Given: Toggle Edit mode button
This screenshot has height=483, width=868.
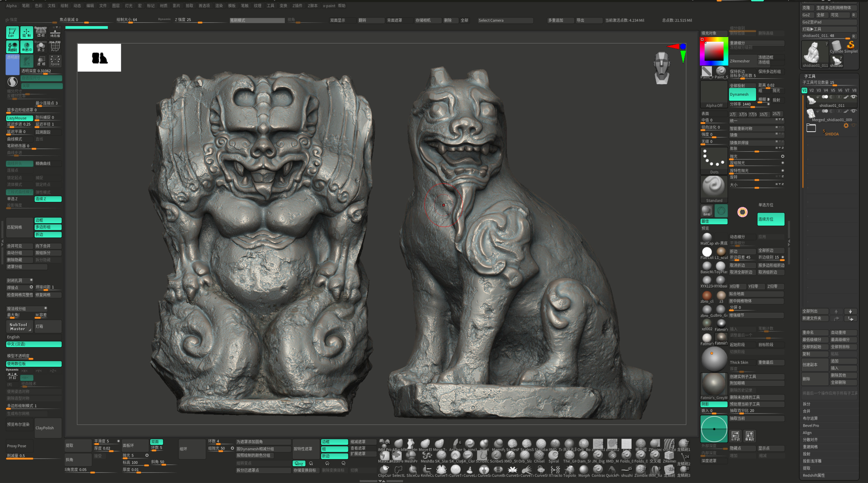Looking at the screenshot, I should pos(12,32).
